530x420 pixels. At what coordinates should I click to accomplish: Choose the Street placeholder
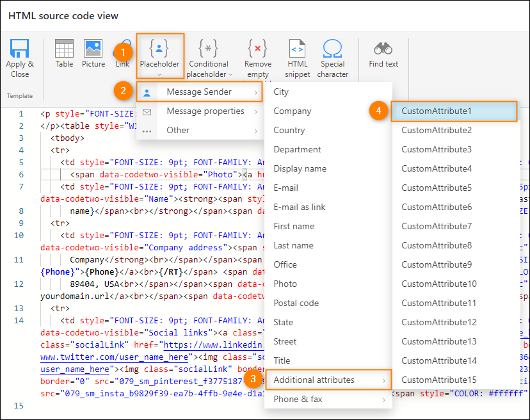click(328, 341)
